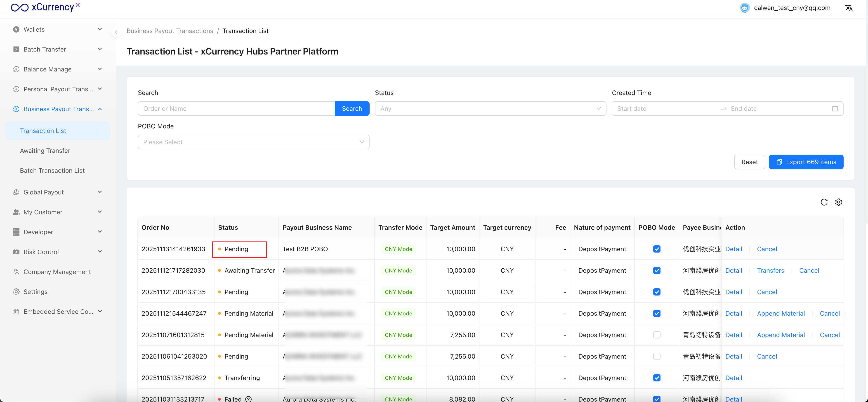Expand the Global Payout menu
This screenshot has height=402, width=868.
[x=57, y=192]
